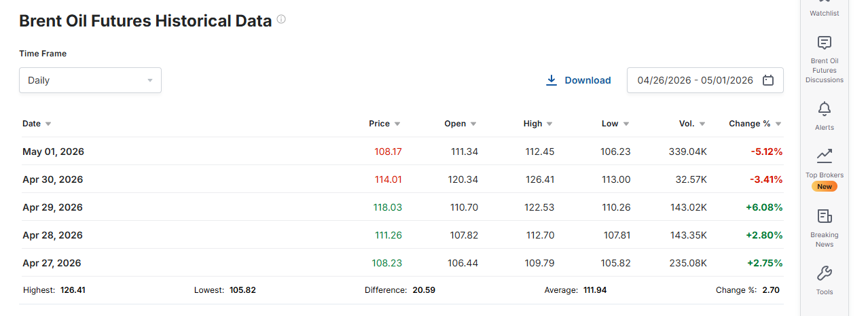Select the May 01, 2026 date cell
868x316 pixels.
pyautogui.click(x=53, y=152)
